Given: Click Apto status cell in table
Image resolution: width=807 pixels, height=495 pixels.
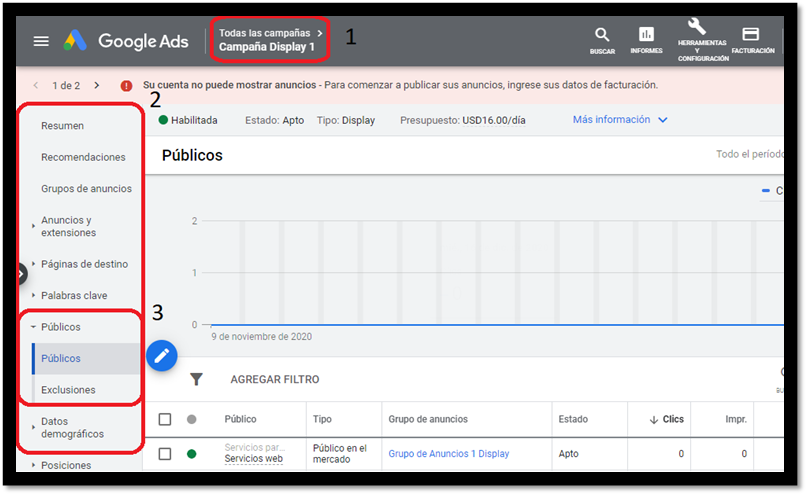Looking at the screenshot, I should 569,454.
